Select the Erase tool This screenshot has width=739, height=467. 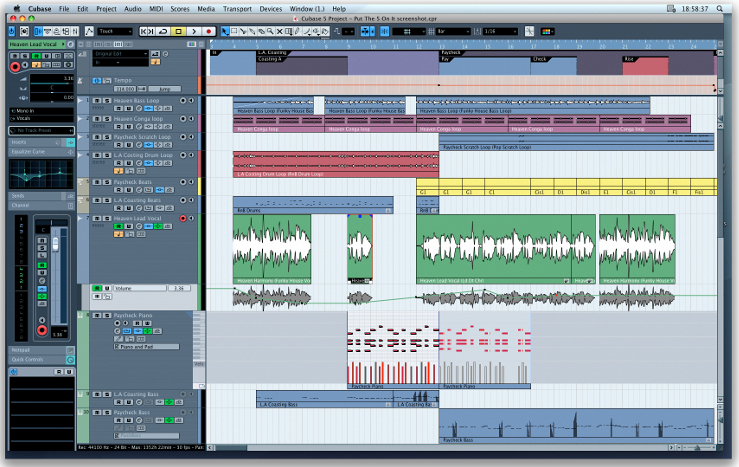261,32
